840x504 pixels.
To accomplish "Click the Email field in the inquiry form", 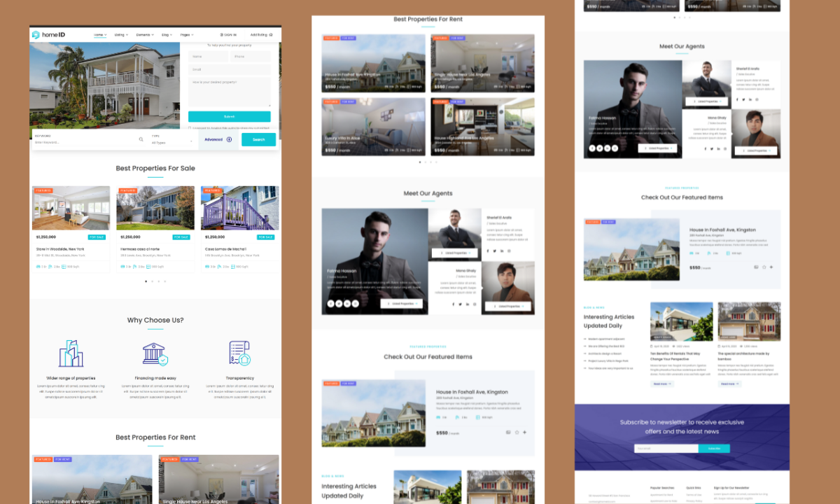I will [229, 69].
